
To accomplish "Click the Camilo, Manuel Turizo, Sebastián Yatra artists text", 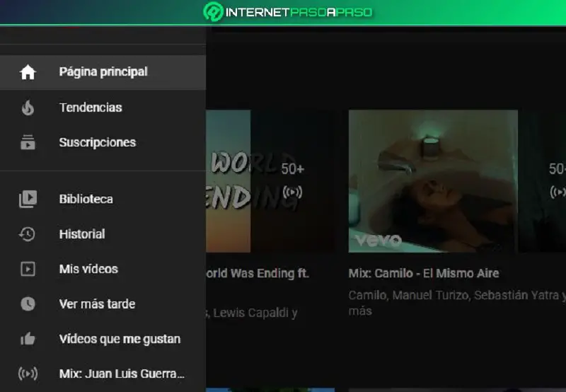I will click(x=457, y=302).
